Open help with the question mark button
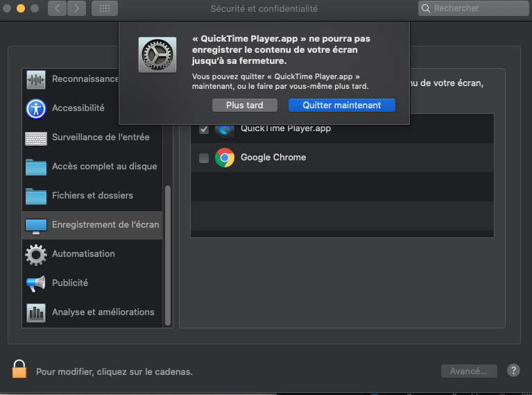 tap(513, 370)
